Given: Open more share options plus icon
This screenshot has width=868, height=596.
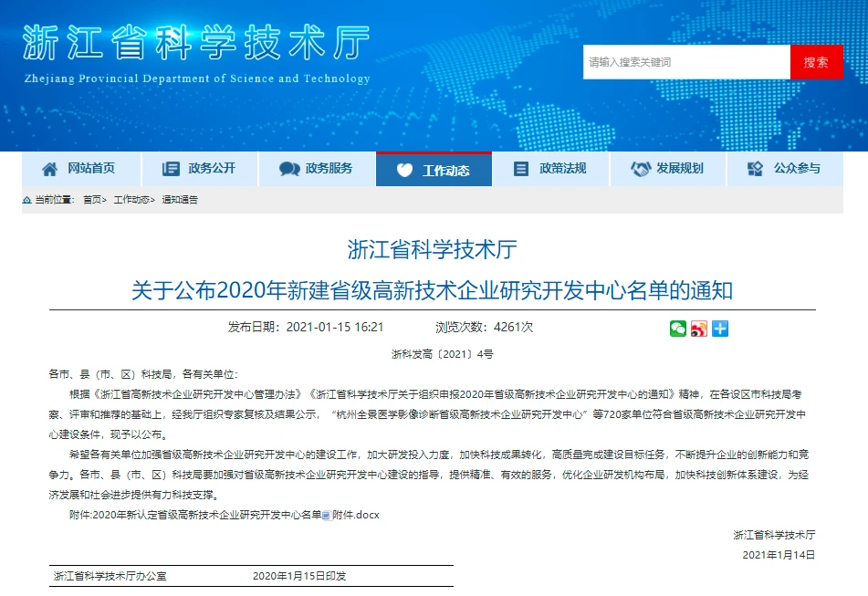Looking at the screenshot, I should (720, 329).
